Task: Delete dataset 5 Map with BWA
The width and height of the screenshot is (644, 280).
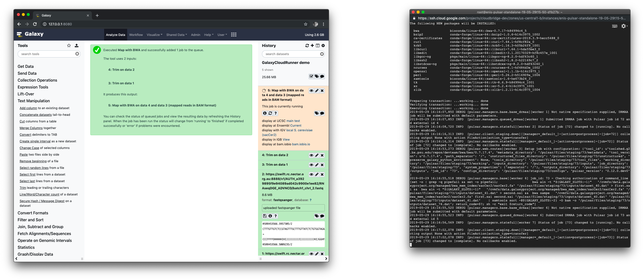Action: 322,91
